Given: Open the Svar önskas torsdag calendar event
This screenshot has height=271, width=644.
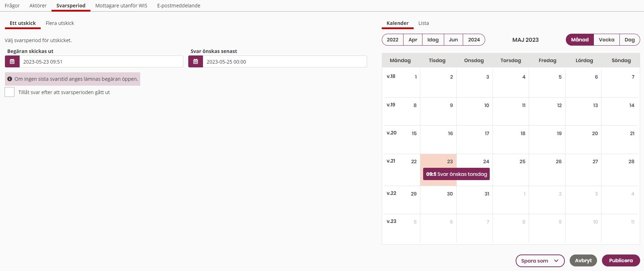Looking at the screenshot, I should [456, 174].
